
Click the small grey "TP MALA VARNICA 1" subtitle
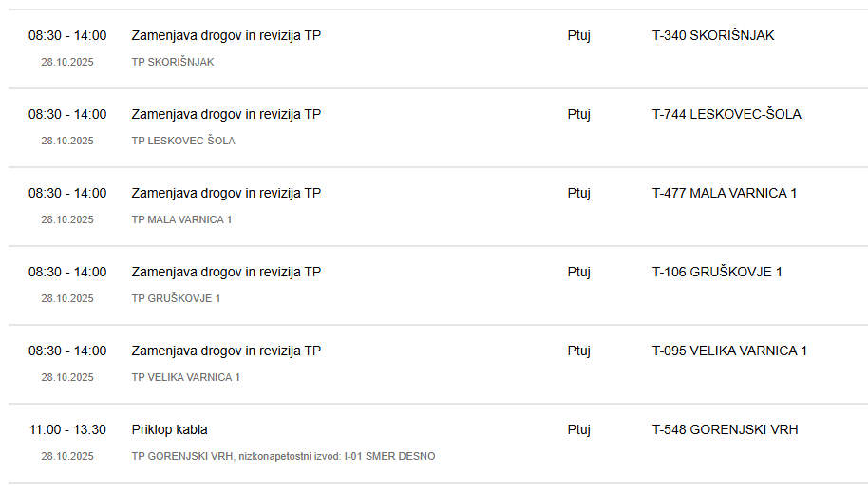point(181,220)
